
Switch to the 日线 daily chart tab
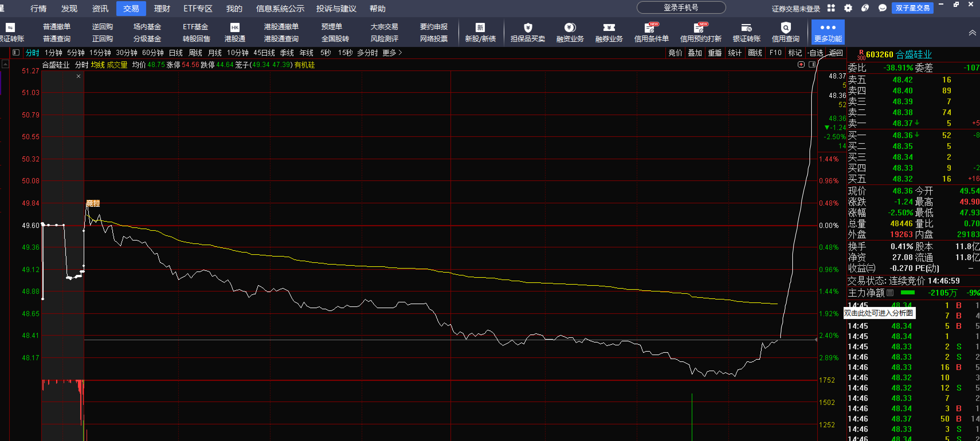[x=176, y=53]
